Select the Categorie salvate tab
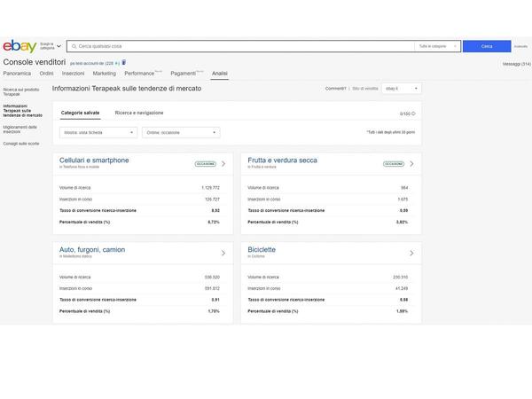The image size is (532, 399). coord(81,113)
